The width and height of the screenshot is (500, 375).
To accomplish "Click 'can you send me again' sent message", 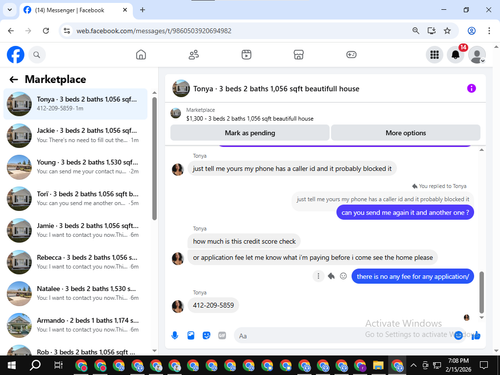I will click(405, 213).
